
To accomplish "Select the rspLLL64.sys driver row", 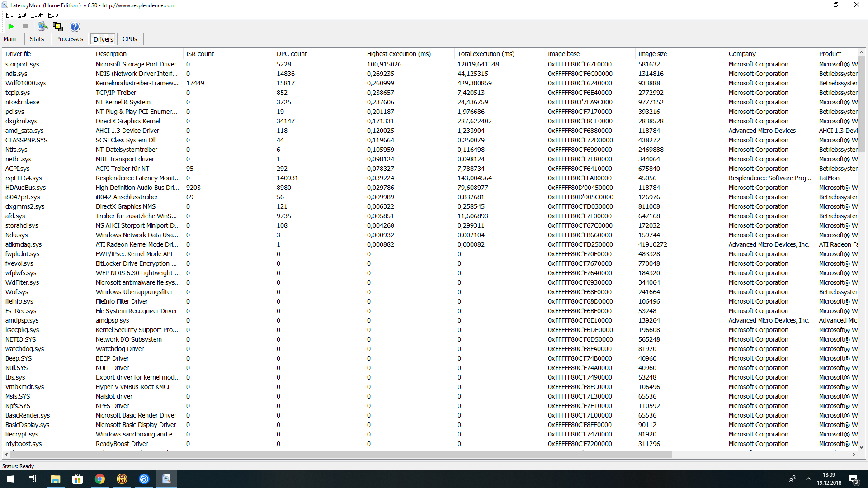I will point(24,178).
